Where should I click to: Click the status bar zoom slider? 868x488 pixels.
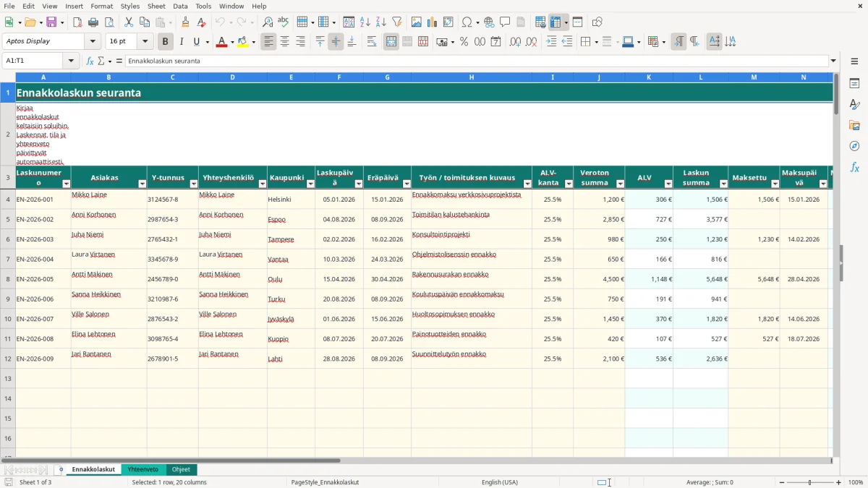point(810,482)
